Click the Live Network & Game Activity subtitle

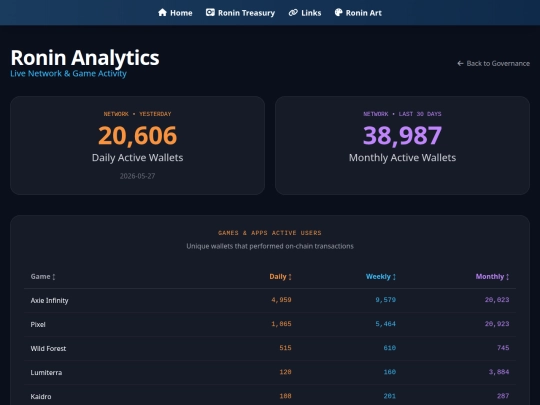click(x=69, y=73)
